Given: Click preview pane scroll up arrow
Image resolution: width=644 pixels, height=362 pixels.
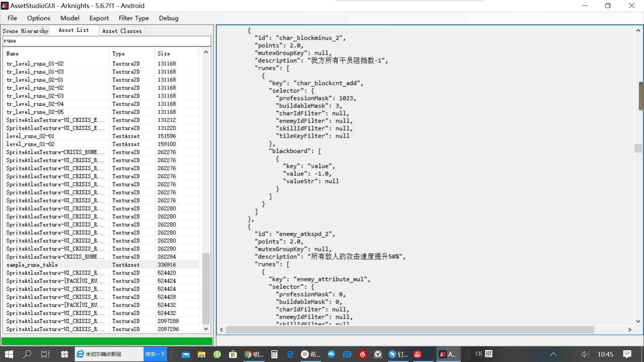Looking at the screenshot, I should point(638,31).
